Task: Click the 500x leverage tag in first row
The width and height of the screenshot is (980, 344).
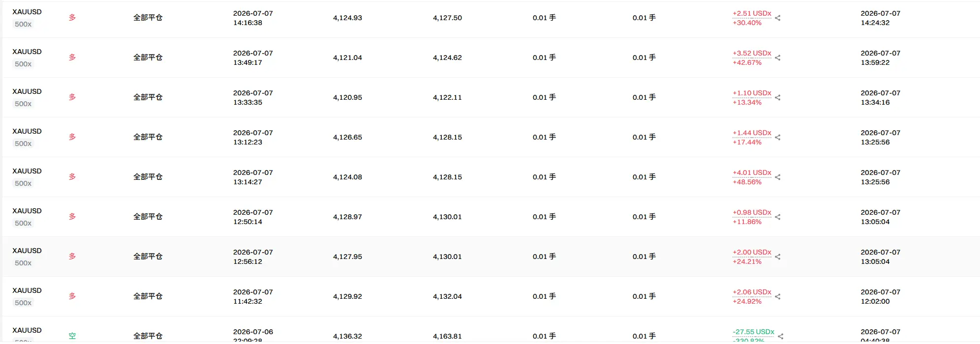Action: 23,24
